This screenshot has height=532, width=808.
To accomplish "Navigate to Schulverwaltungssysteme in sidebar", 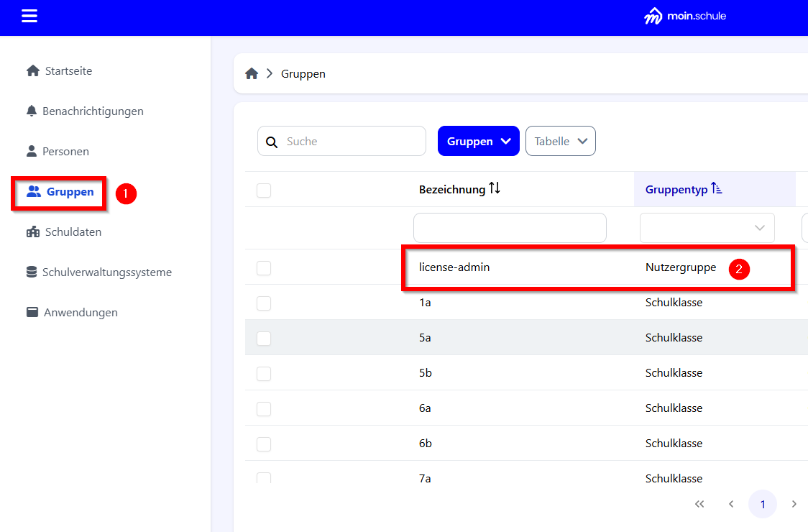I will click(106, 272).
